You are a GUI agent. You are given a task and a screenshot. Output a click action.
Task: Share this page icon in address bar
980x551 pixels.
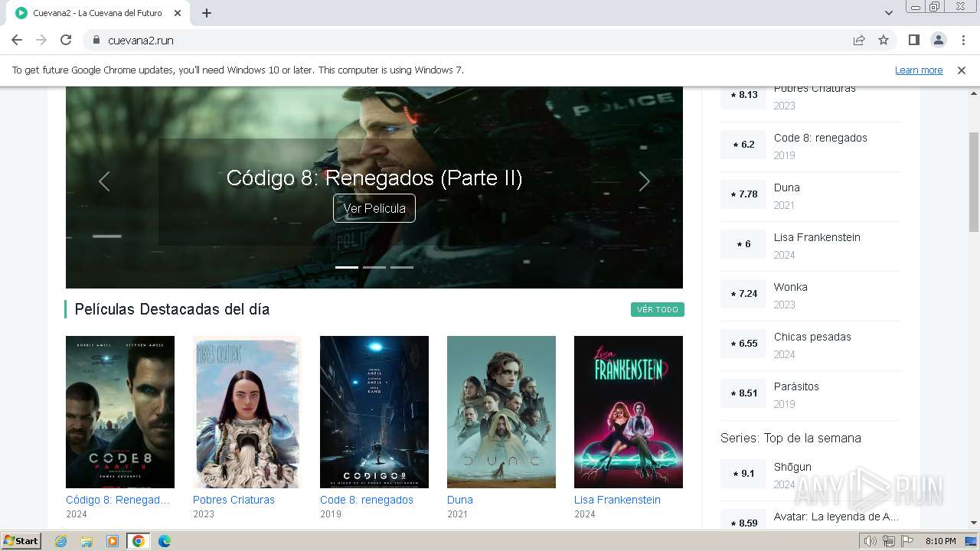(859, 40)
